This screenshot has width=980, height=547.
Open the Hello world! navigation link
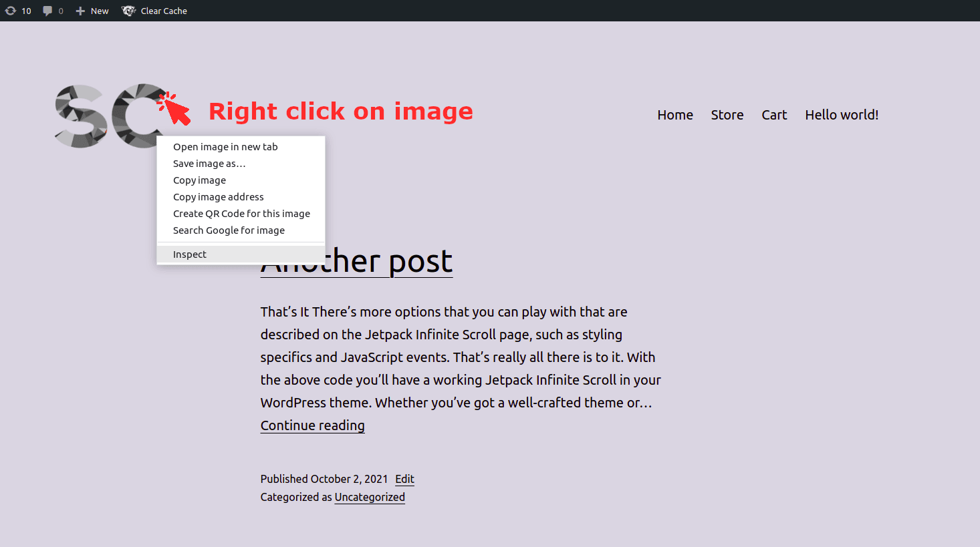click(x=842, y=115)
